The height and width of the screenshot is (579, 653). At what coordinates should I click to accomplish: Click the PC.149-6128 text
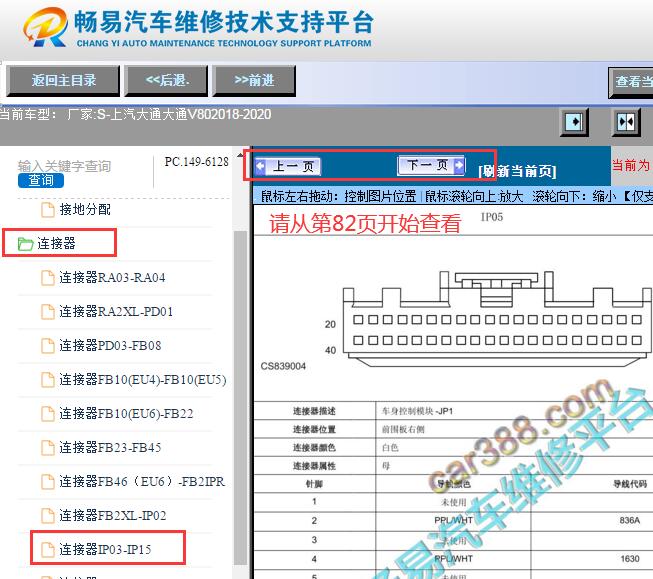tap(197, 162)
